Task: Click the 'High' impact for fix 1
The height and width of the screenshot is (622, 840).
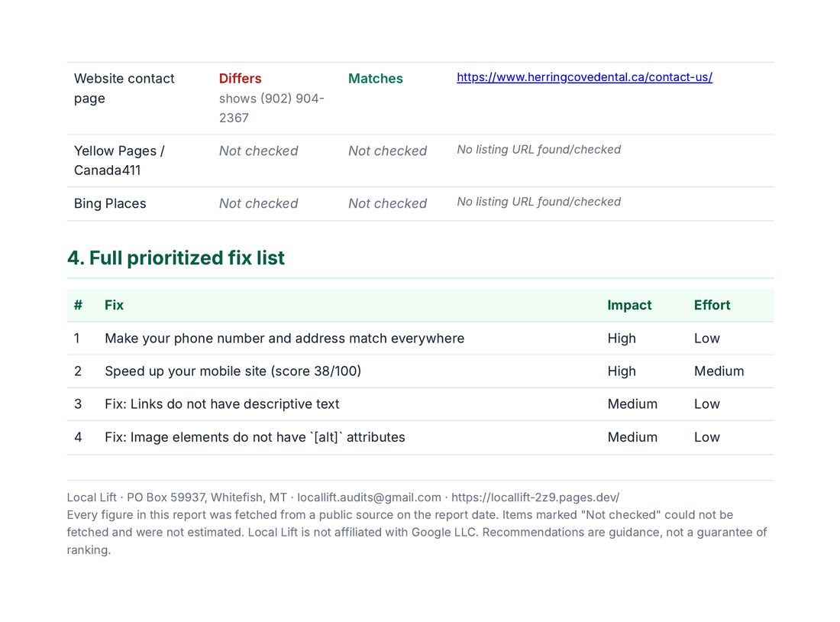Action: tap(622, 339)
